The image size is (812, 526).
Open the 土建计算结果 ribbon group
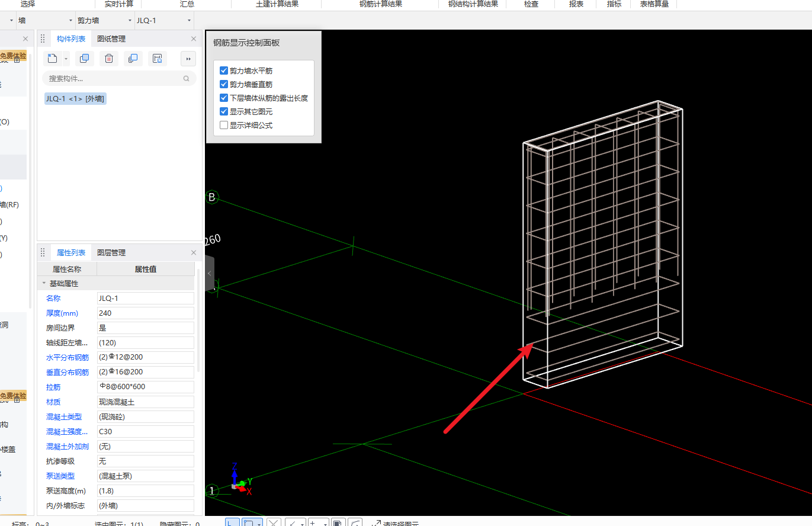(x=277, y=4)
